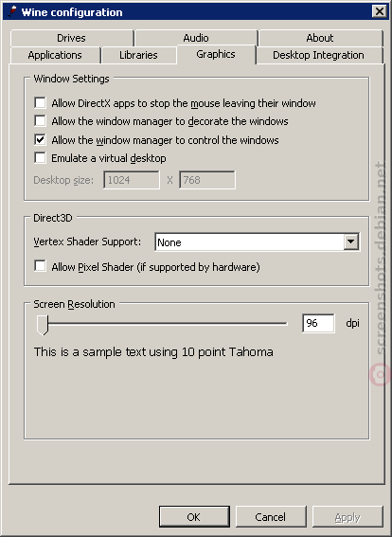Image resolution: width=392 pixels, height=537 pixels.
Task: Click the OK button
Action: (194, 516)
